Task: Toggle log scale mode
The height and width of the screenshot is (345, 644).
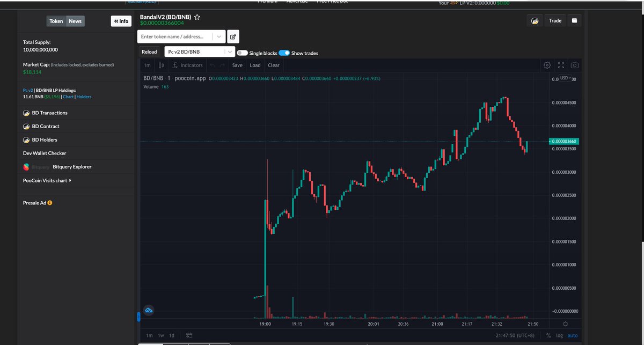Action: (559, 335)
